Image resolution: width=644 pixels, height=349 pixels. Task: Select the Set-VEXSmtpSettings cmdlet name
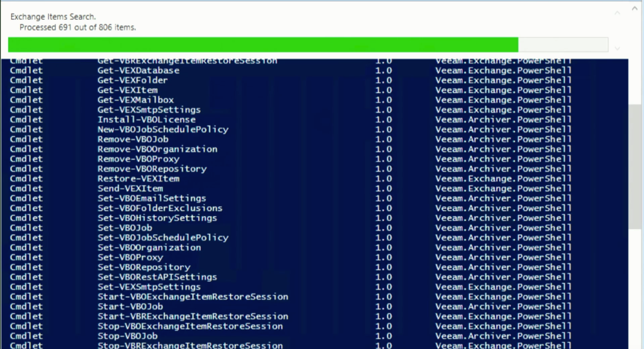pos(149,287)
